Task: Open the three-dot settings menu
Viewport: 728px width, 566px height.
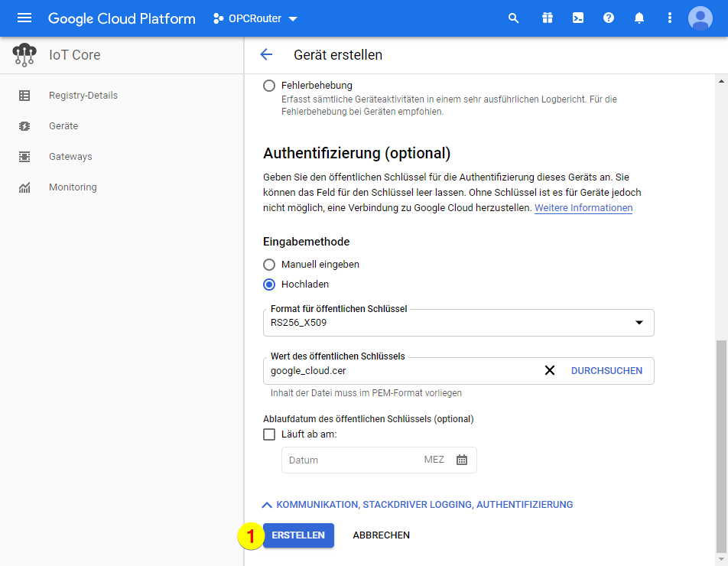Action: coord(670,18)
